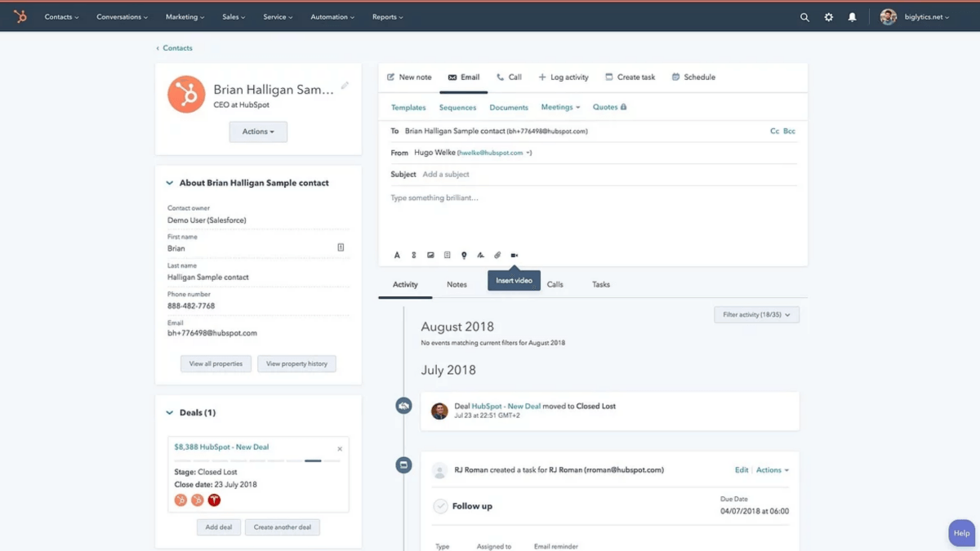Click the avatar photo on deal activity
The image size is (980, 551).
[439, 411]
